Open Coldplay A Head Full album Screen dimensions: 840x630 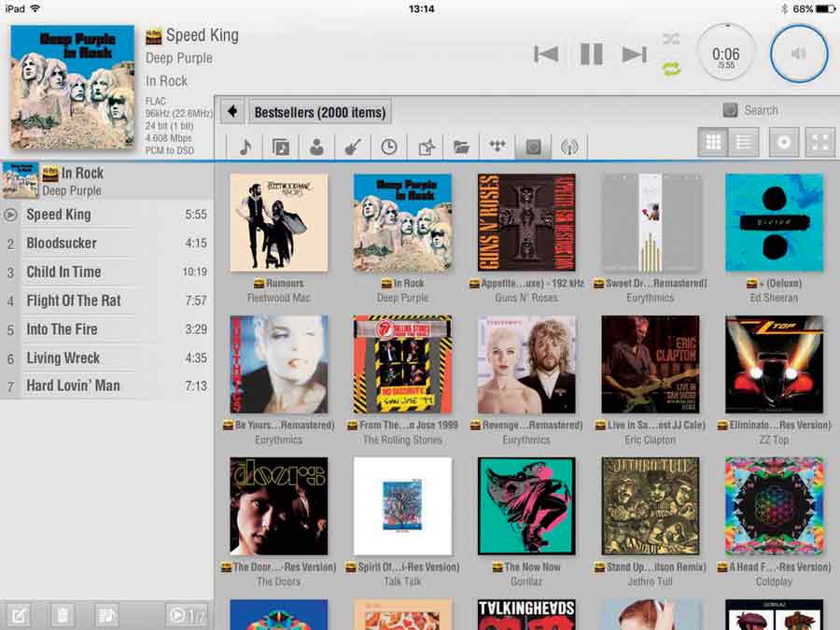click(774, 506)
